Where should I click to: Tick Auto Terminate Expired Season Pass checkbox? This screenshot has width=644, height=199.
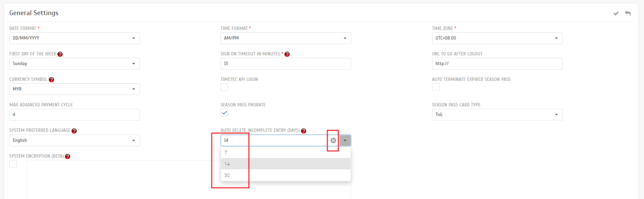point(436,87)
